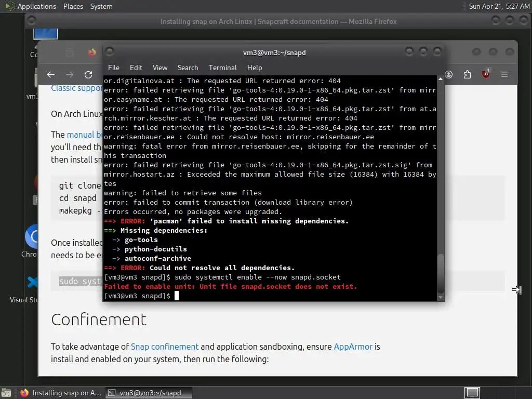532x399 pixels.
Task: Click the 'git clone' code line
Action: point(80,185)
